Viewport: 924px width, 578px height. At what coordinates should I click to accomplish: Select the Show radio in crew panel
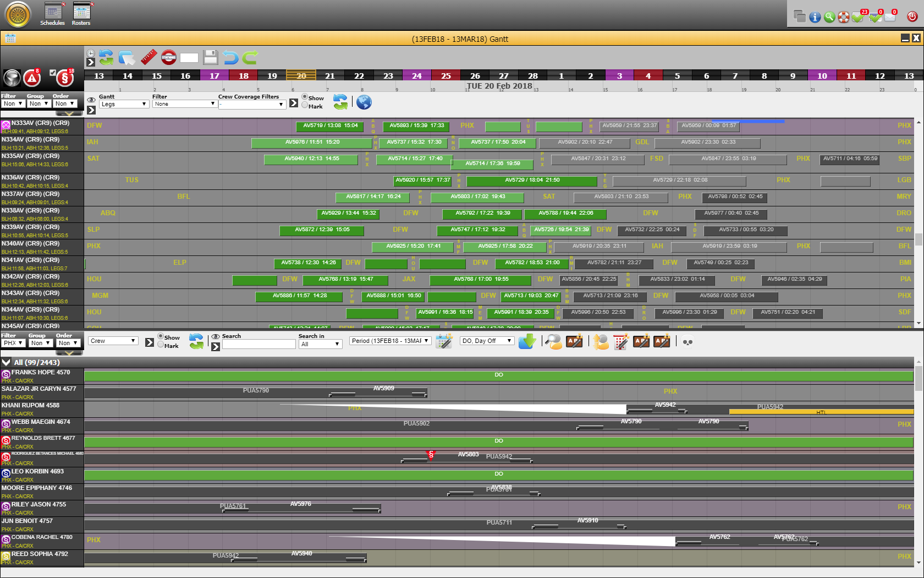coord(161,336)
